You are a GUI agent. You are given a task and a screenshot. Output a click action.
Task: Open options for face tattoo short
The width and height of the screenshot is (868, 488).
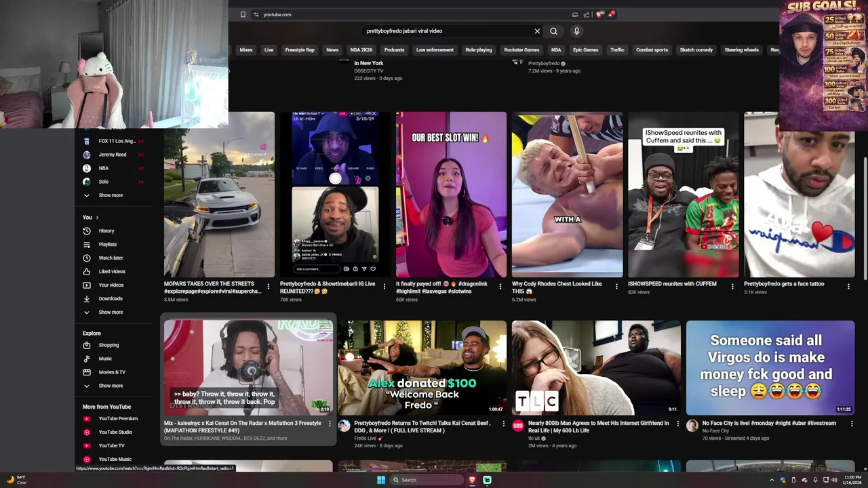click(x=848, y=287)
